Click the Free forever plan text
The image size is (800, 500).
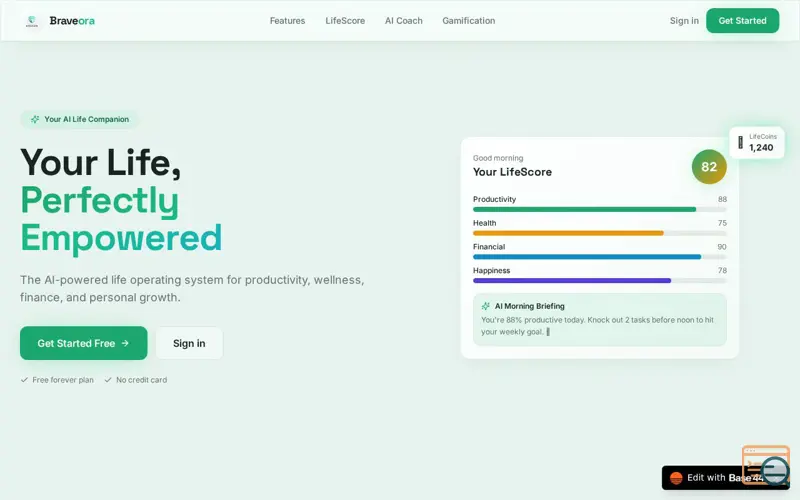(63, 380)
